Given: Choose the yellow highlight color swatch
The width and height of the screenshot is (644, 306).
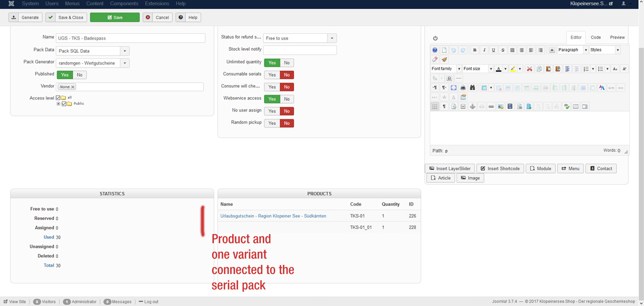Looking at the screenshot, I should (513, 69).
